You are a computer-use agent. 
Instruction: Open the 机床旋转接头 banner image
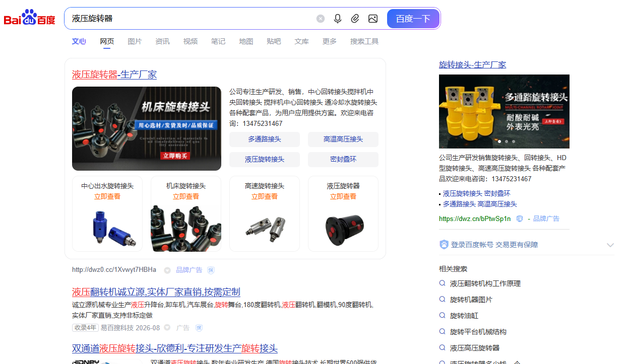tap(147, 128)
